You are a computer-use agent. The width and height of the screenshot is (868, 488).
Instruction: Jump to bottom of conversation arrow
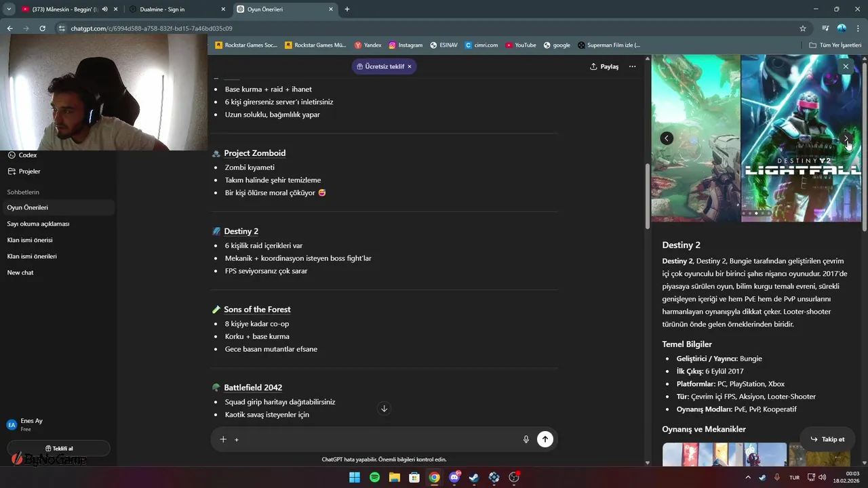point(384,408)
